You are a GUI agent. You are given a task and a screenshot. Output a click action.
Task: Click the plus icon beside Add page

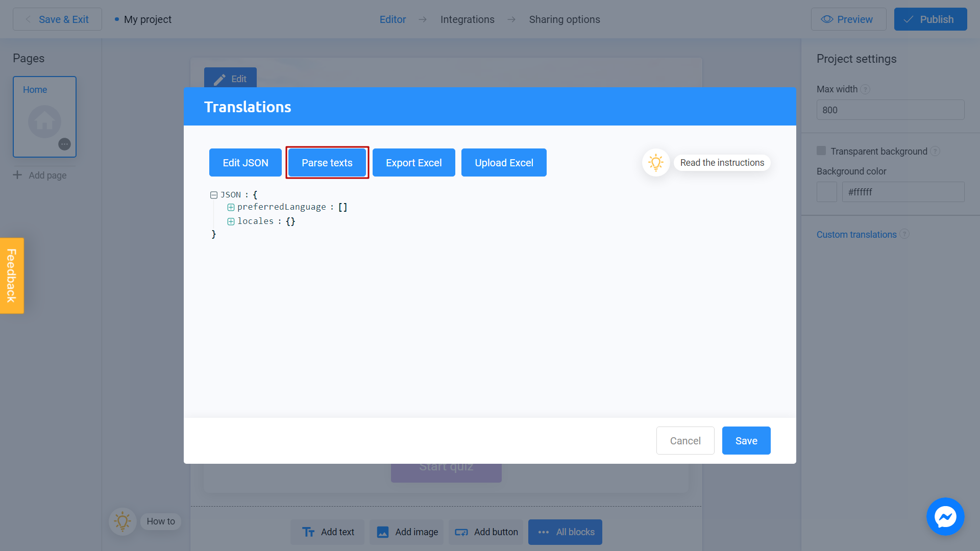click(x=17, y=175)
